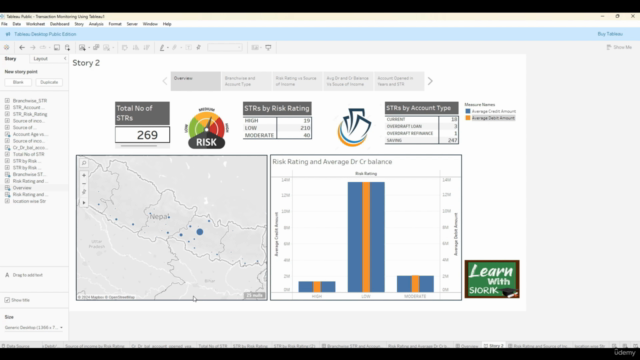This screenshot has height=360, width=640.
Task: Open the Group members dropdown arrow
Action: pyautogui.click(x=181, y=48)
